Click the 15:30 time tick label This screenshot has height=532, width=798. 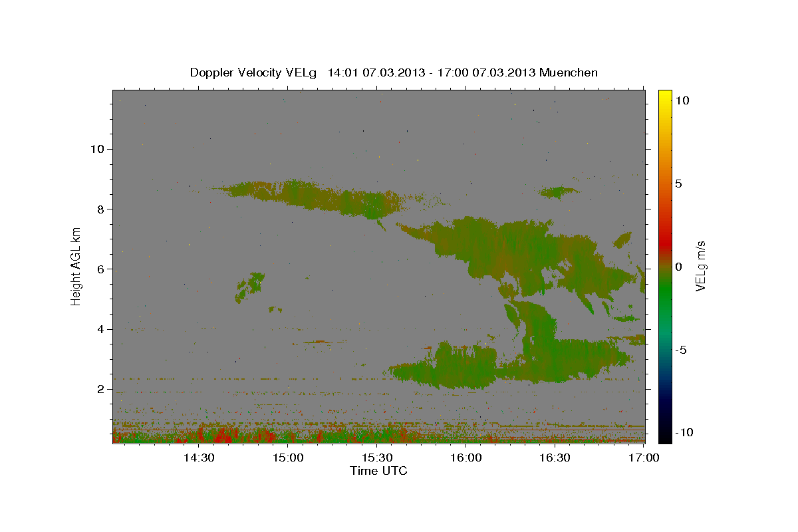pyautogui.click(x=376, y=458)
